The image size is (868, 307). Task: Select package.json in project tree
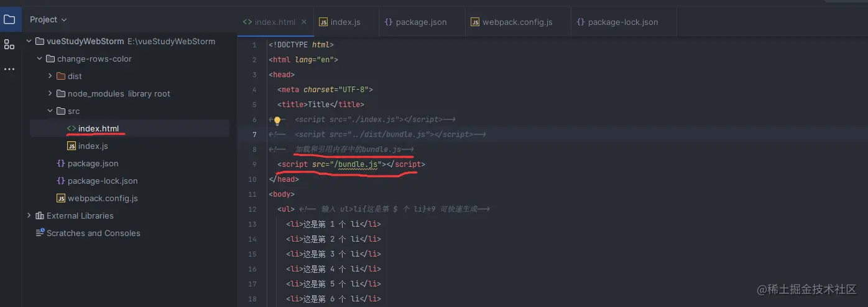coord(93,163)
